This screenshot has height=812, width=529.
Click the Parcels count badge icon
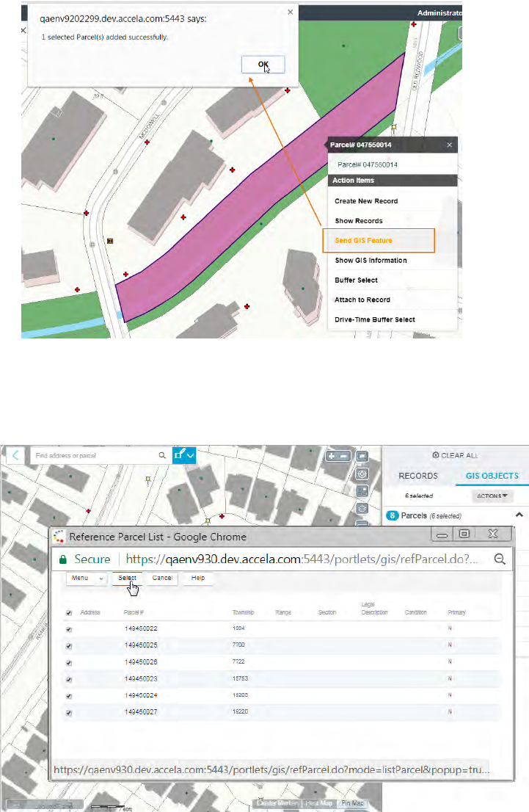[393, 516]
